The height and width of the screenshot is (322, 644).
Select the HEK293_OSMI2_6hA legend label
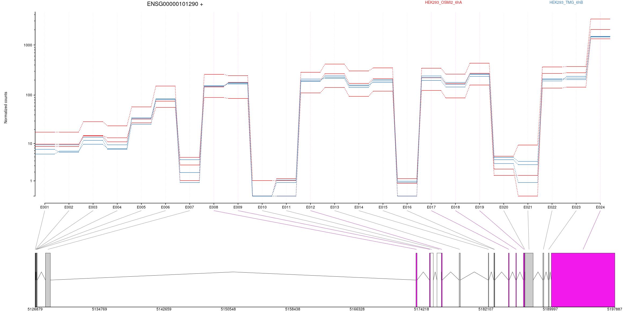pyautogui.click(x=443, y=2)
